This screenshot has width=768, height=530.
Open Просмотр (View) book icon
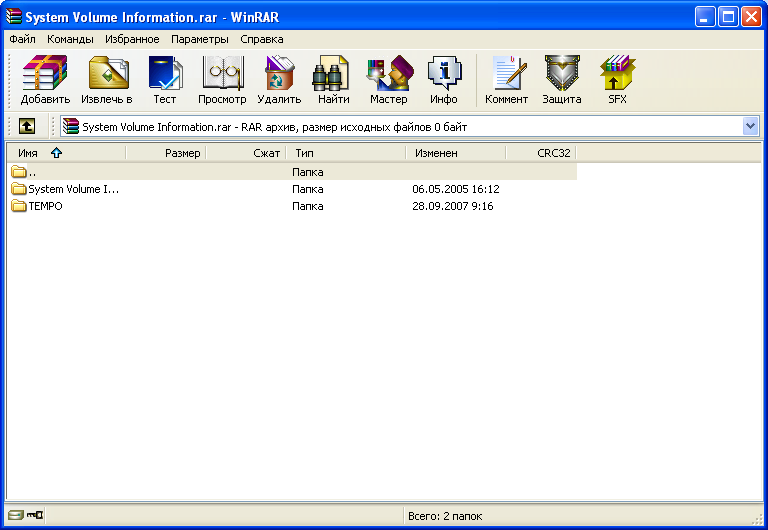coord(223,73)
